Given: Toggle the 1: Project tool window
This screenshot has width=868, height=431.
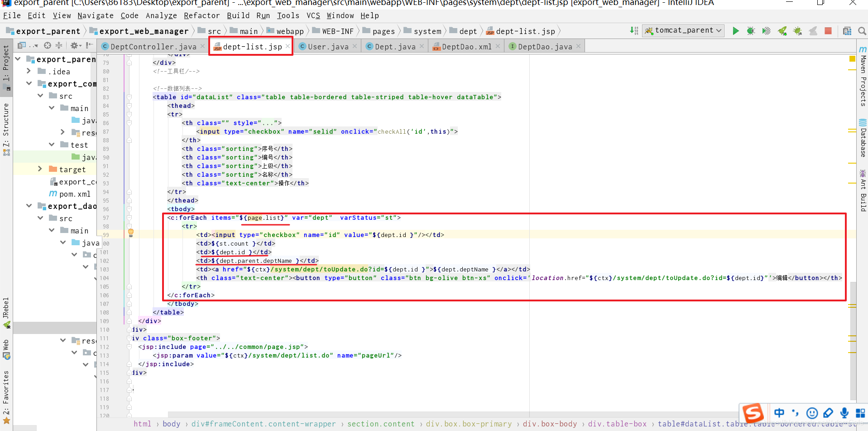Looking at the screenshot, I should pyautogui.click(x=6, y=68).
